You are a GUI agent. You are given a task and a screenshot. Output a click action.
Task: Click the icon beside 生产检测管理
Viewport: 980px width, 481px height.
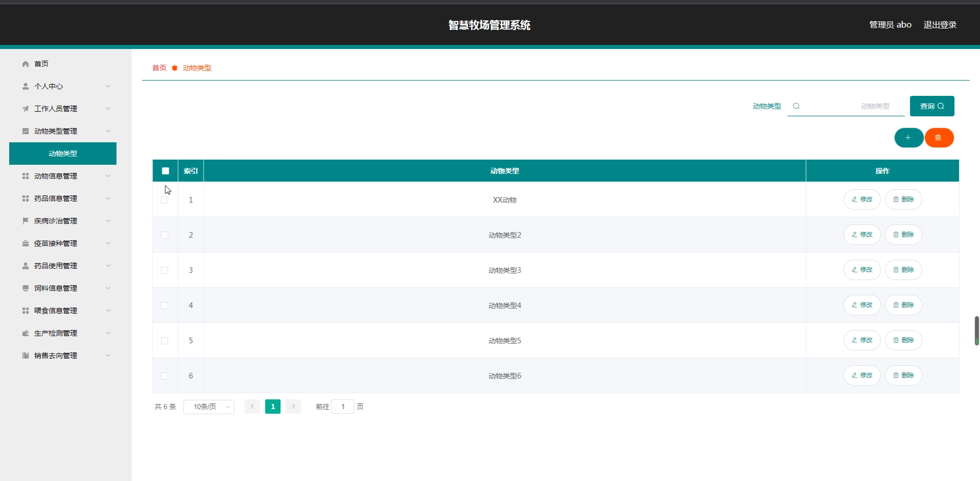click(26, 333)
